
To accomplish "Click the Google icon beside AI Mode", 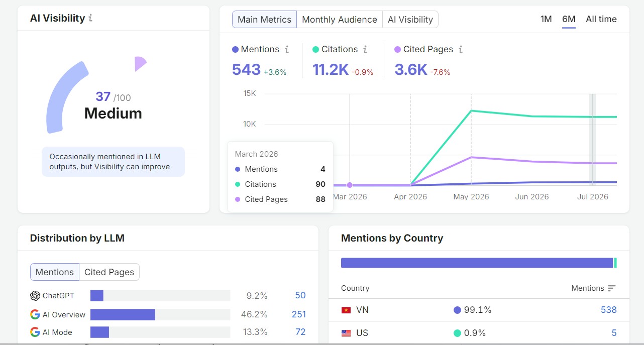I will point(35,332).
